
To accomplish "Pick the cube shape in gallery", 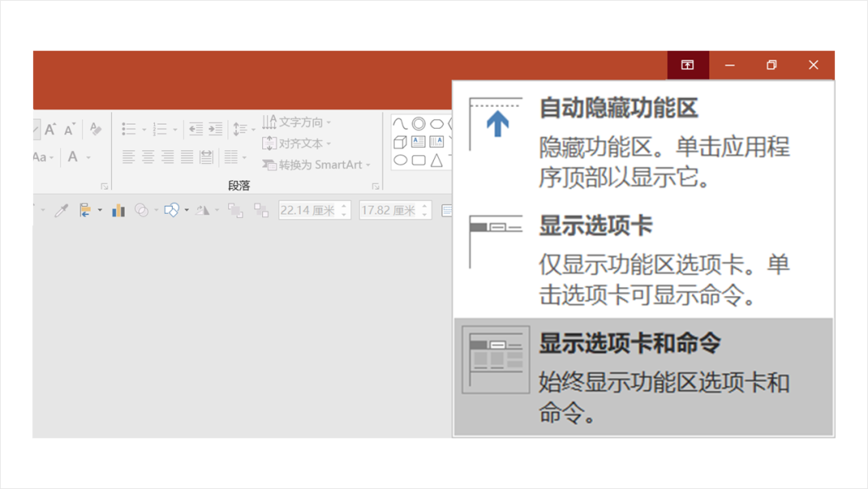I will tap(400, 142).
